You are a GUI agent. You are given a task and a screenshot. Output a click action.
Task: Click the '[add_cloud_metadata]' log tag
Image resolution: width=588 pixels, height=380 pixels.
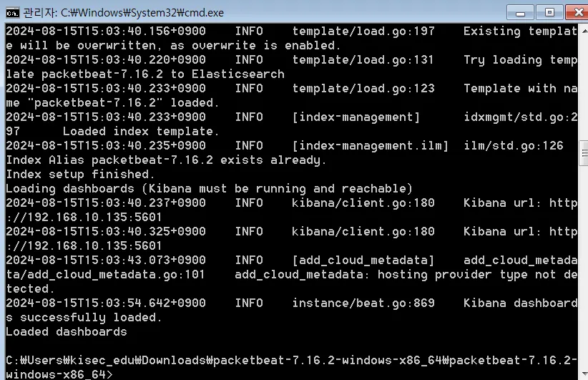point(363,260)
